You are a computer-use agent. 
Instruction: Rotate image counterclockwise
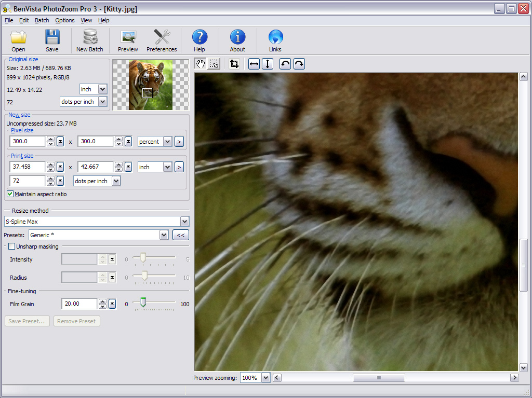coord(285,64)
